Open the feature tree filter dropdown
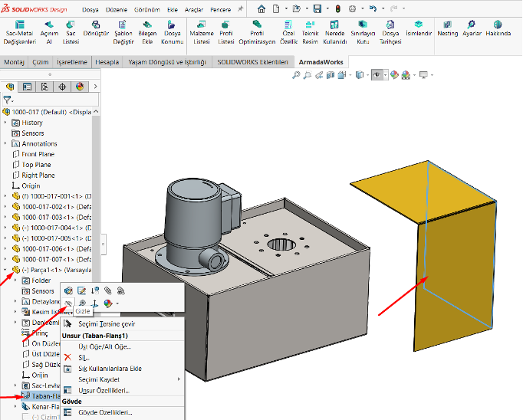The height and width of the screenshot is (420, 523). pos(8,100)
